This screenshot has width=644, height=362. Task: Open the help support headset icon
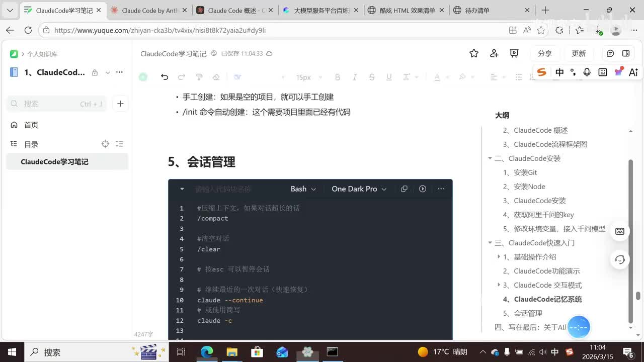620,260
